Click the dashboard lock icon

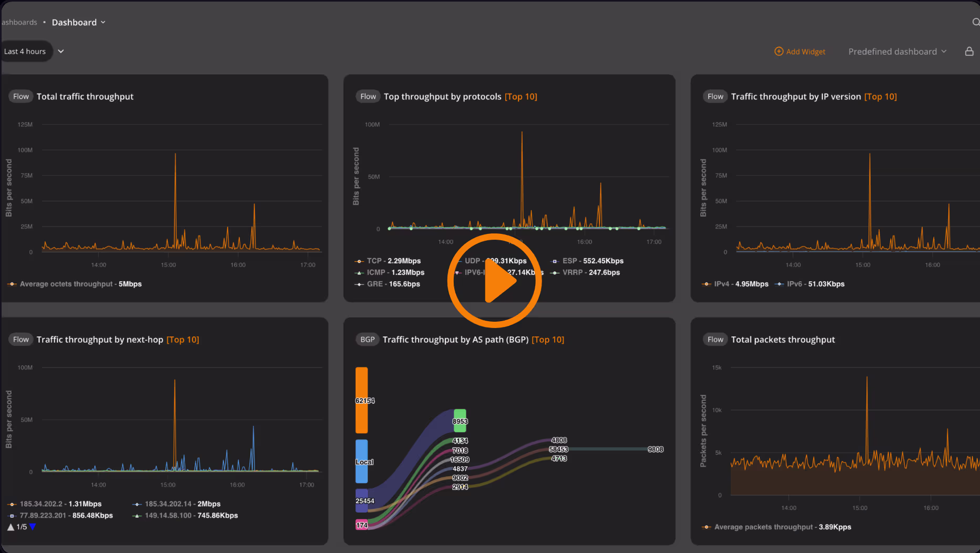969,52
